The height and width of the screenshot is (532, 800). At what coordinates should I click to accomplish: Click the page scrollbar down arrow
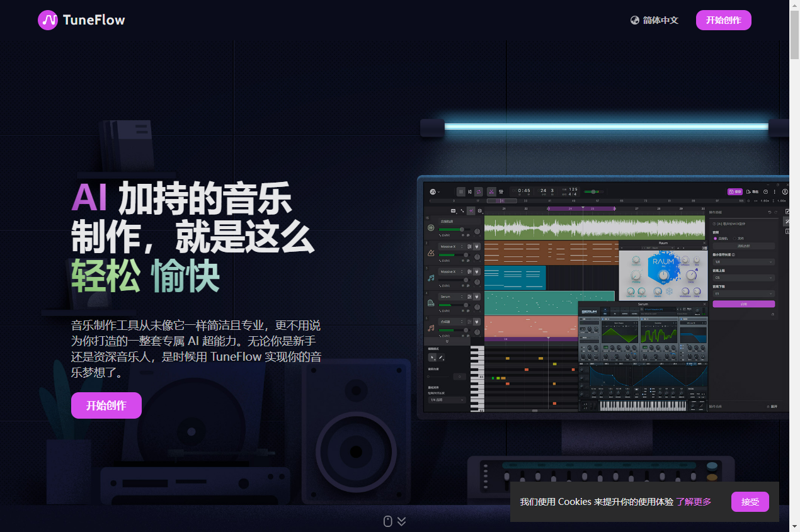(794, 526)
